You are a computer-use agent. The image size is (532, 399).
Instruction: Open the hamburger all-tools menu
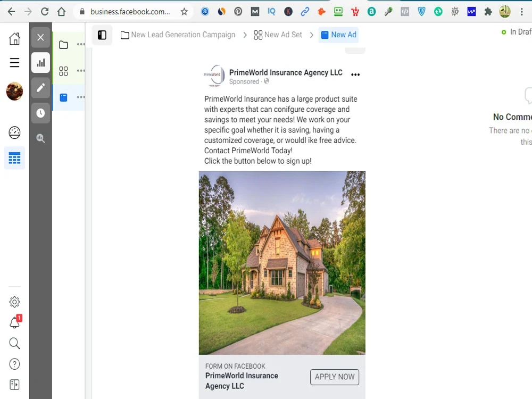point(14,62)
